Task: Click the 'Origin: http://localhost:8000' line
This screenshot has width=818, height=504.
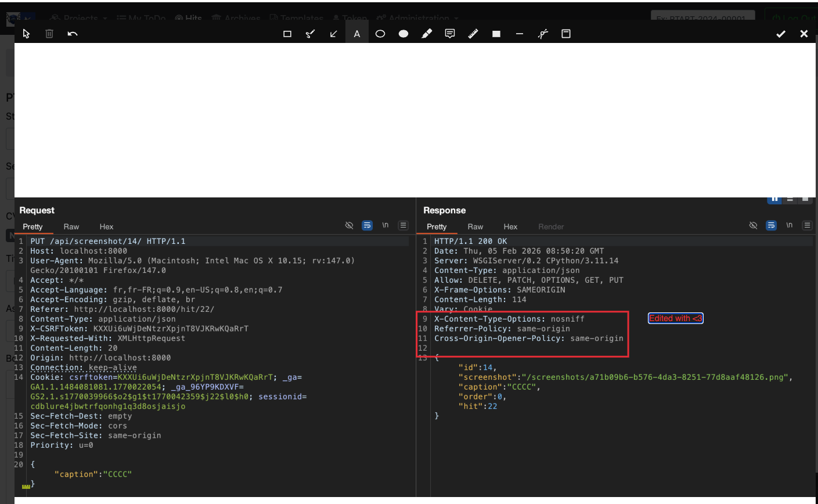Action: coord(100,358)
